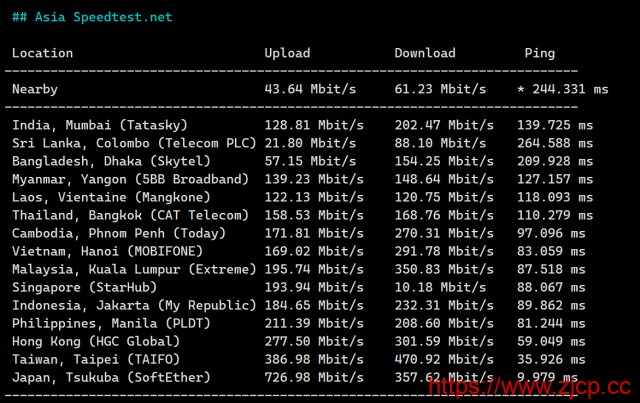The height and width of the screenshot is (403, 640).
Task: Click 'Myanmar, Yangon (5BB Broadband)' location
Action: tap(130, 179)
